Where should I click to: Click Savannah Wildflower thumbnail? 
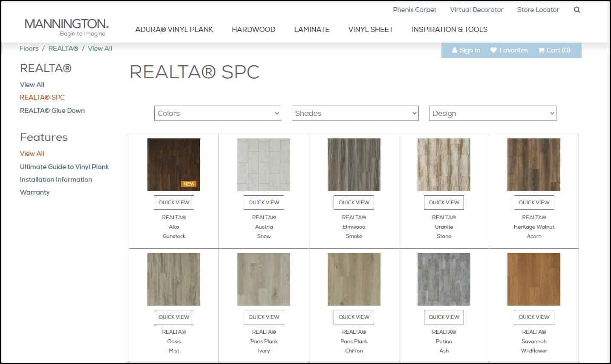[534, 279]
